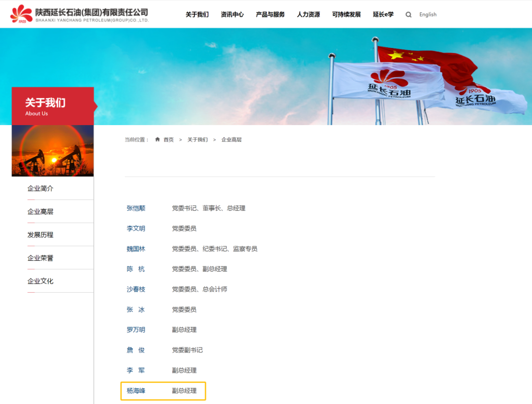The height and width of the screenshot is (404, 532).
Task: Click the red 关于我们 About Us banner
Action: pos(52,105)
